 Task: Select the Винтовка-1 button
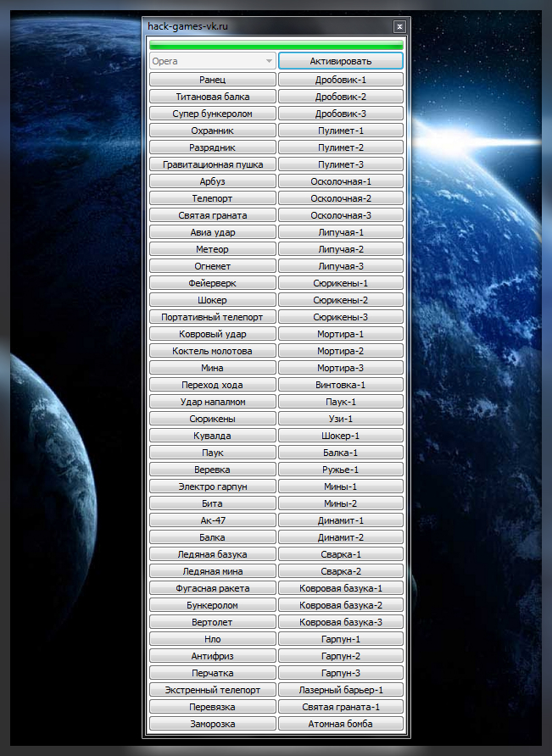click(x=340, y=385)
